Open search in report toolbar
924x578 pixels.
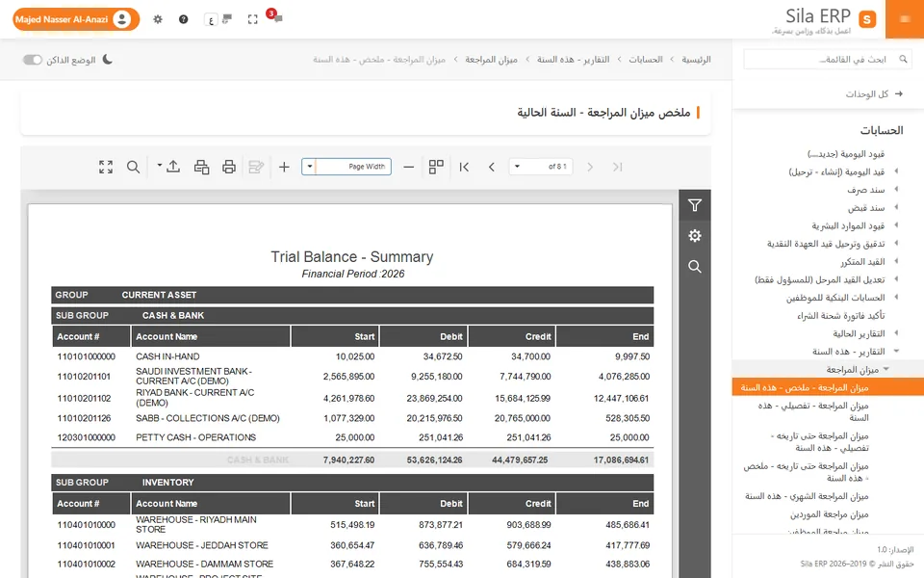coord(133,167)
